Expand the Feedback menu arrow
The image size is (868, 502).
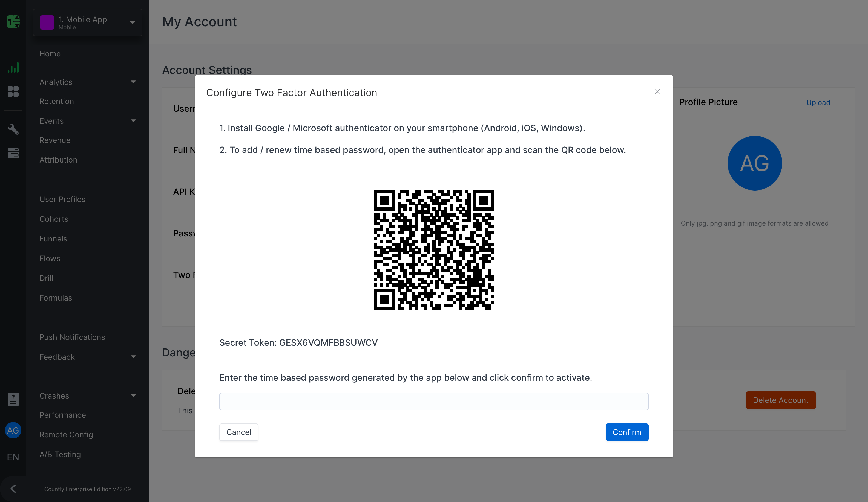[133, 357]
